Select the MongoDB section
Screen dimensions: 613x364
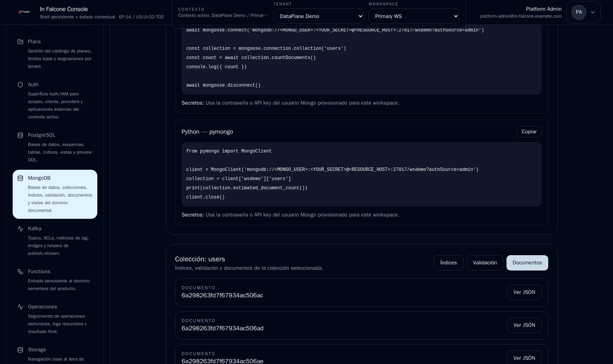(x=55, y=194)
